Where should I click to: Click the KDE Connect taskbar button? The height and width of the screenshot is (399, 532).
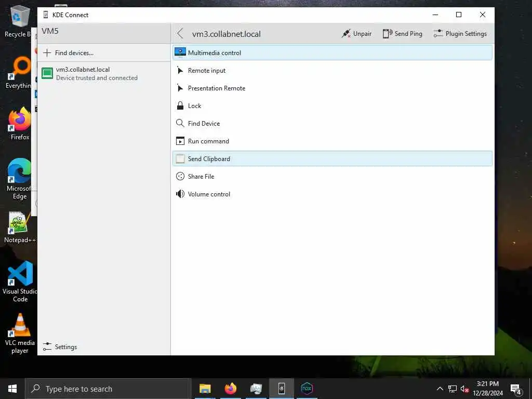click(x=281, y=389)
